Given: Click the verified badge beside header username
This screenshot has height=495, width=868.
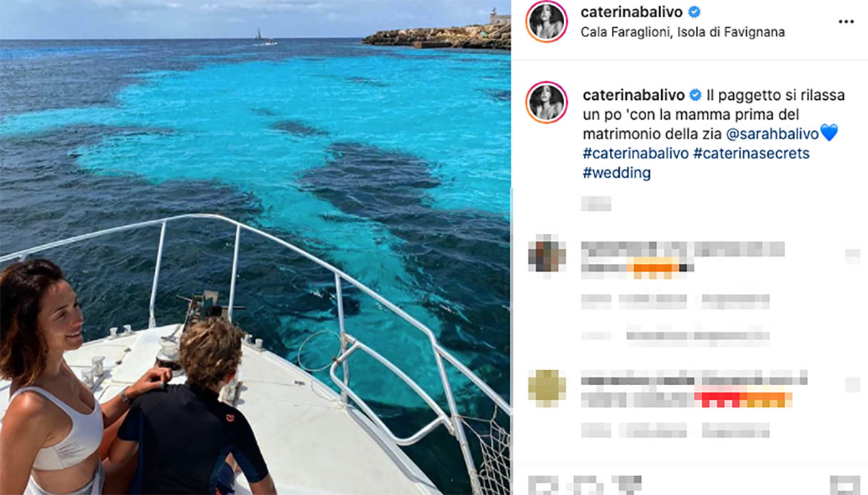Looking at the screenshot, I should tap(693, 12).
